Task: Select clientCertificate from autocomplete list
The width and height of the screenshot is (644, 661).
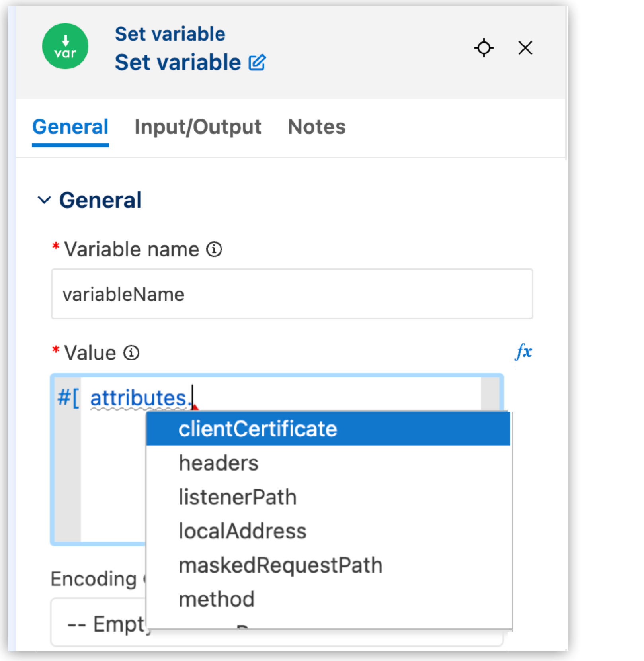Action: point(328,429)
